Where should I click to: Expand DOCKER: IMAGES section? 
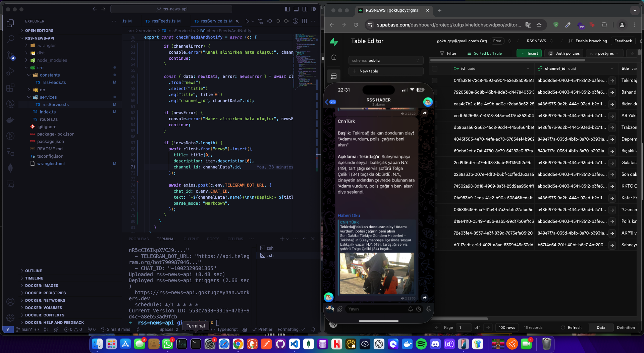point(41,286)
